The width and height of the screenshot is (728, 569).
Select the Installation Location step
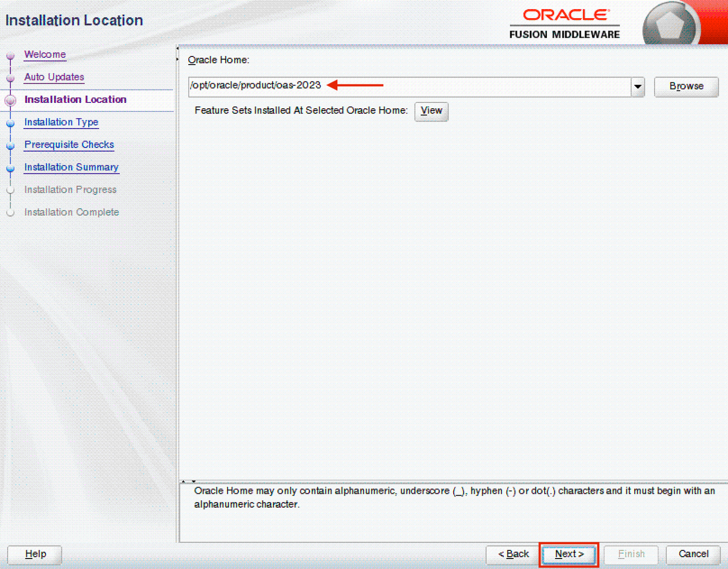(76, 100)
